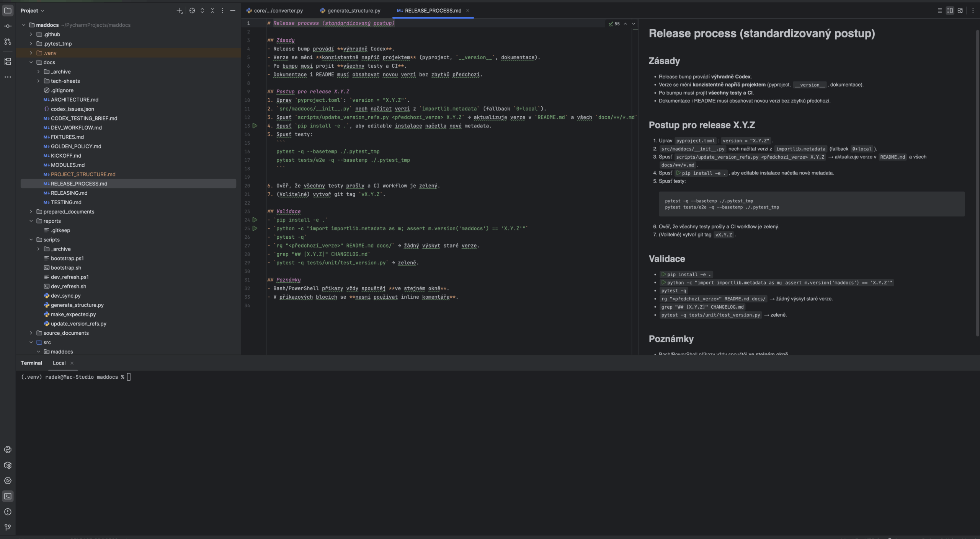Select the Local terminal tab
The width and height of the screenshot is (980, 539).
[x=59, y=363]
